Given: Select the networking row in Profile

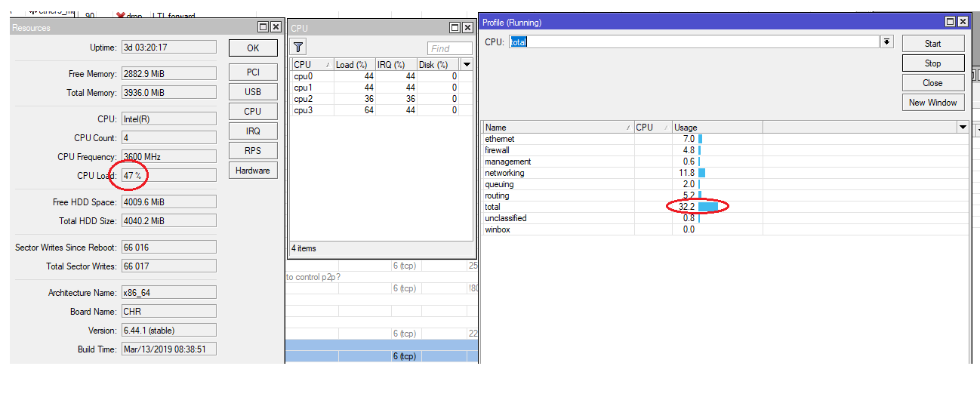Looking at the screenshot, I should [x=726, y=173].
